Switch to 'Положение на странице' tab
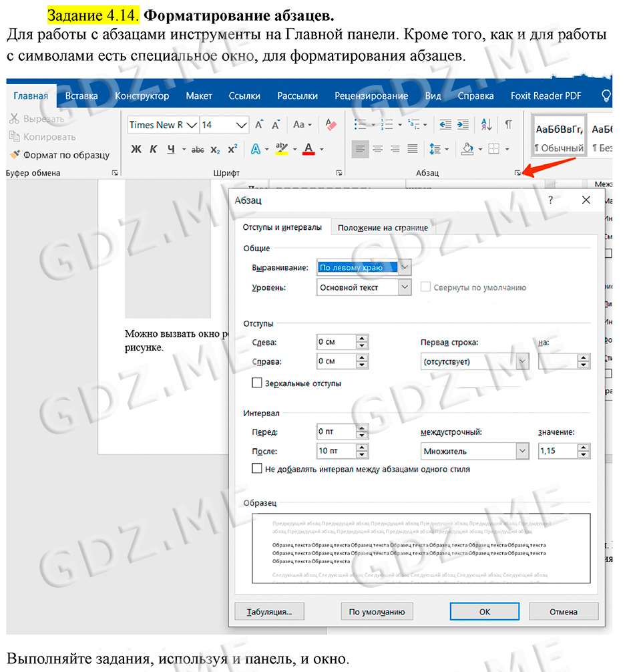Viewport: 641px width, 672px height. pyautogui.click(x=383, y=228)
